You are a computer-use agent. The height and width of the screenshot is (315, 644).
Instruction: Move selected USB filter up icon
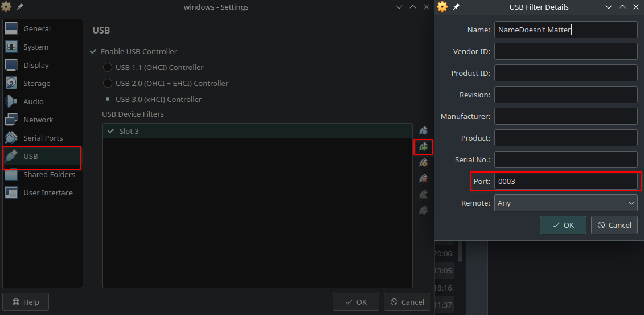tap(423, 195)
